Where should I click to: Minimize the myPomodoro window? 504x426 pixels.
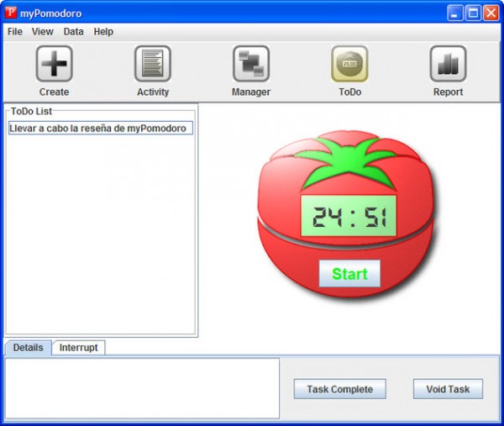[454, 13]
